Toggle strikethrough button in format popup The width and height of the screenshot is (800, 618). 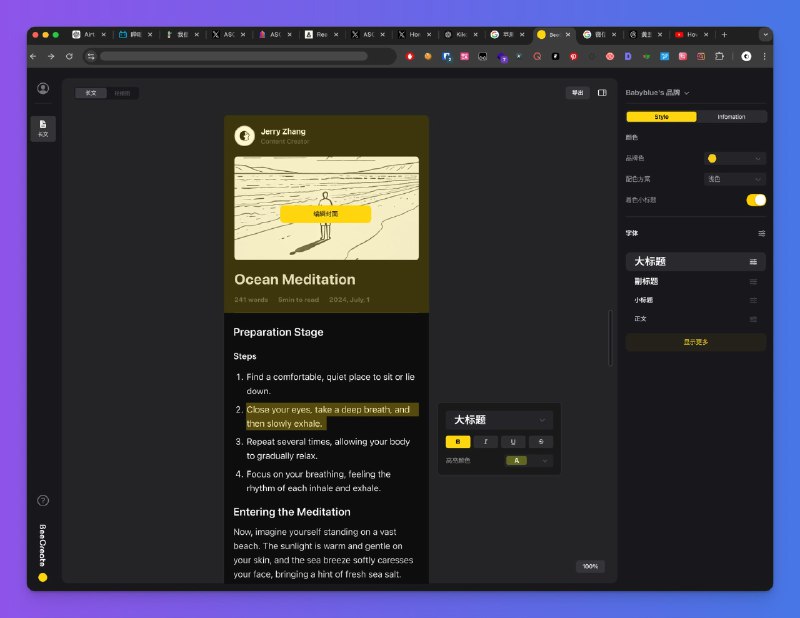tap(541, 442)
